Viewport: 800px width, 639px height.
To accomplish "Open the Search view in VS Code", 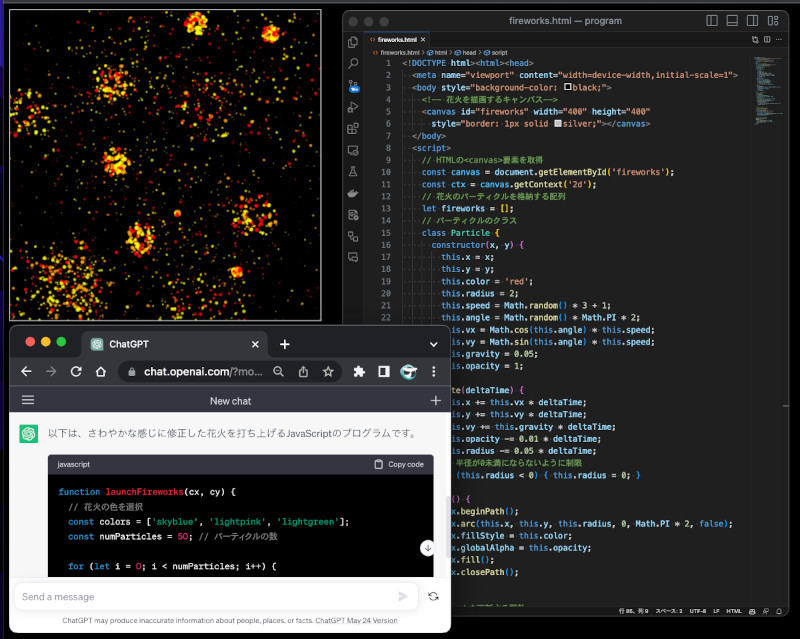I will coord(353,63).
